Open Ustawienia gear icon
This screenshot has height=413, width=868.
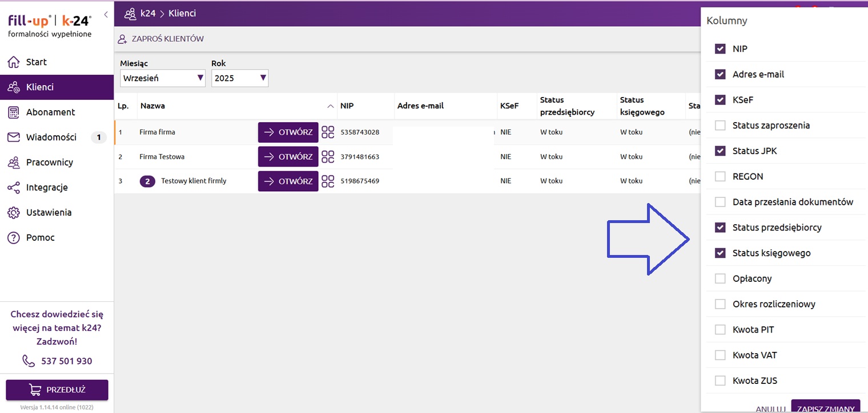(14, 213)
